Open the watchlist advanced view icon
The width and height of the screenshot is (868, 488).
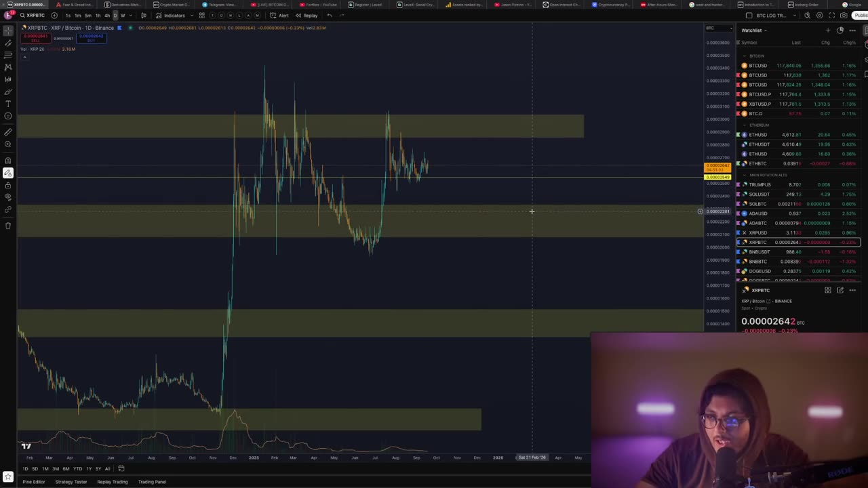tap(840, 30)
